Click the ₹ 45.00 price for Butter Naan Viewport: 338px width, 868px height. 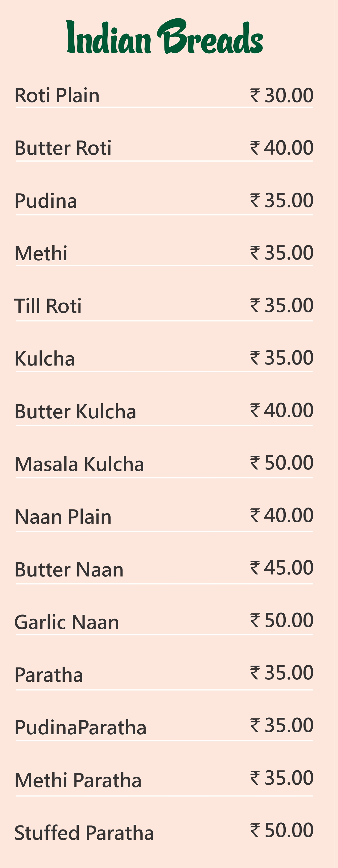click(282, 568)
